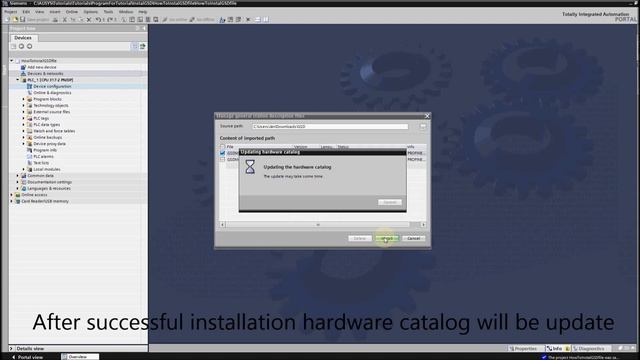
Task: Click the tree options icon at right of Devices toolbar
Action: click(x=142, y=47)
